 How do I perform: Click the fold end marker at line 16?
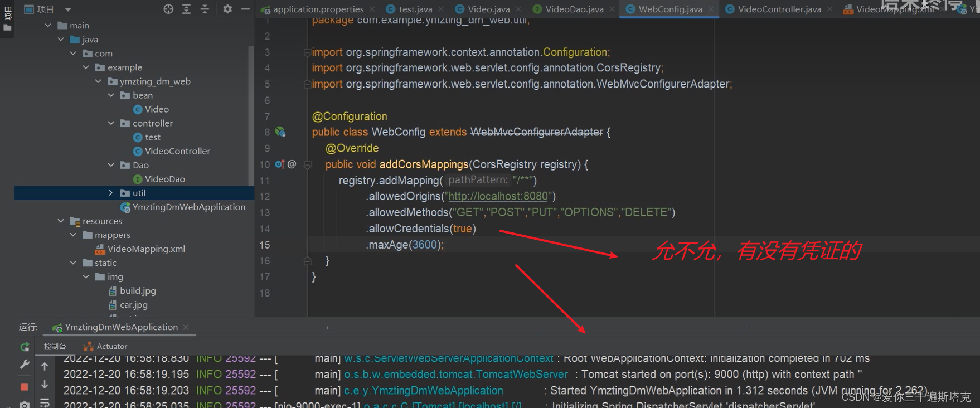coord(307,260)
